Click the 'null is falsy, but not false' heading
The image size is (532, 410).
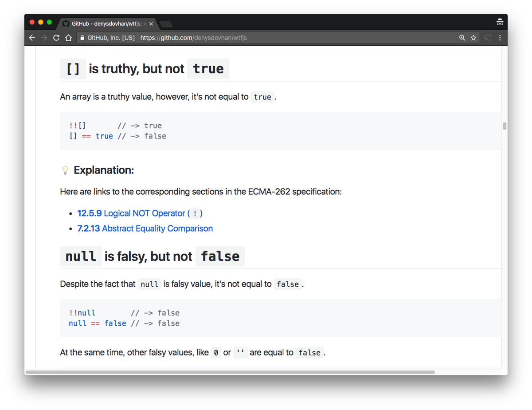click(153, 256)
